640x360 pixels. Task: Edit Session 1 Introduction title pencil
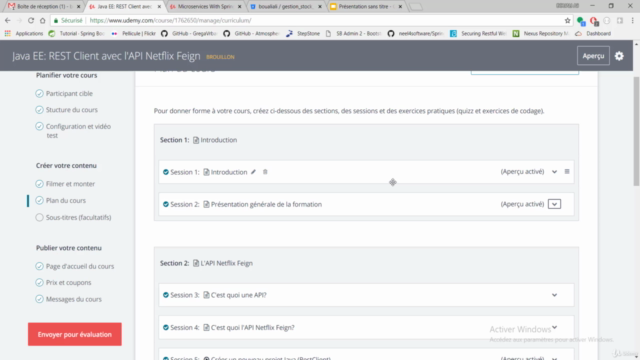point(253,172)
